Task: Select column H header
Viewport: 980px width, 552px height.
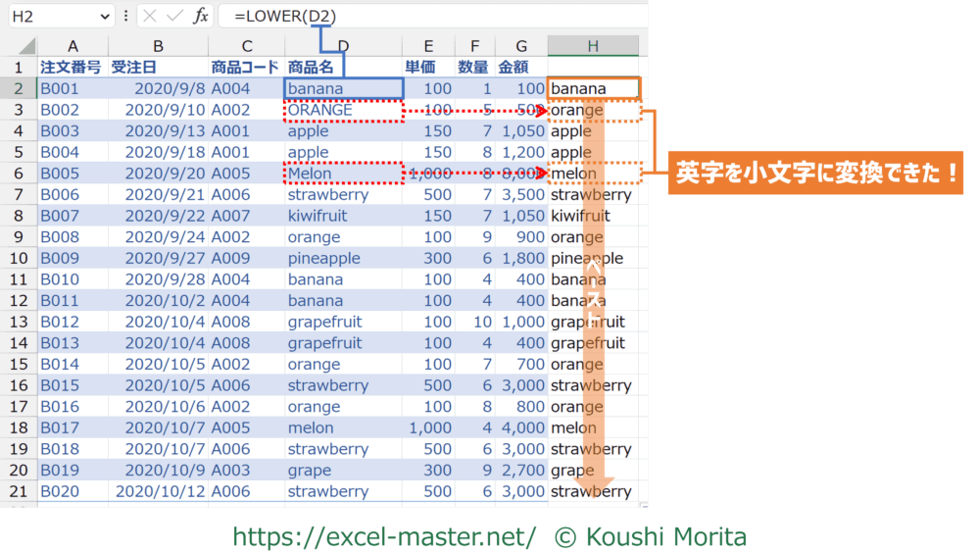Action: (593, 46)
